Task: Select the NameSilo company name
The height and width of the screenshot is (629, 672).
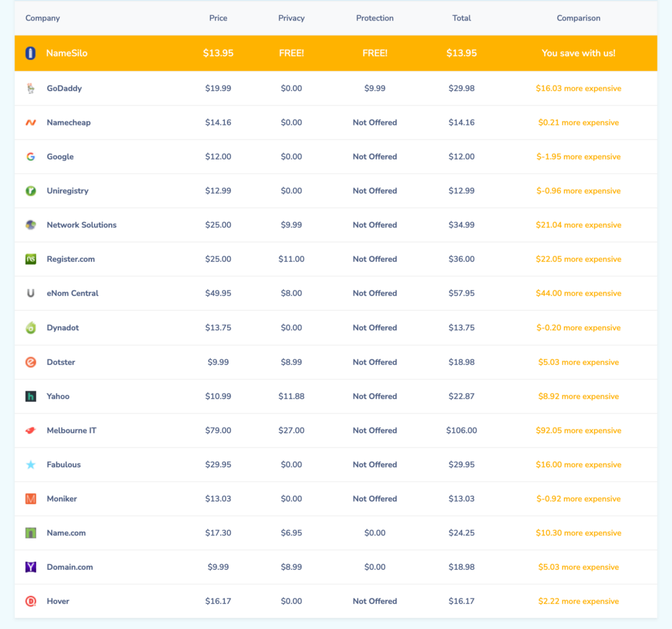Action: click(x=67, y=53)
